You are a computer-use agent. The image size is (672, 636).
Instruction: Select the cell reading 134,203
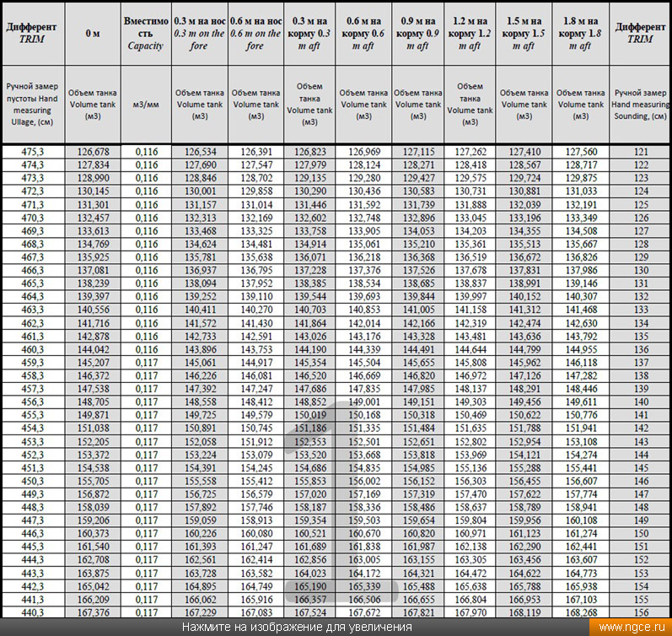(470, 231)
